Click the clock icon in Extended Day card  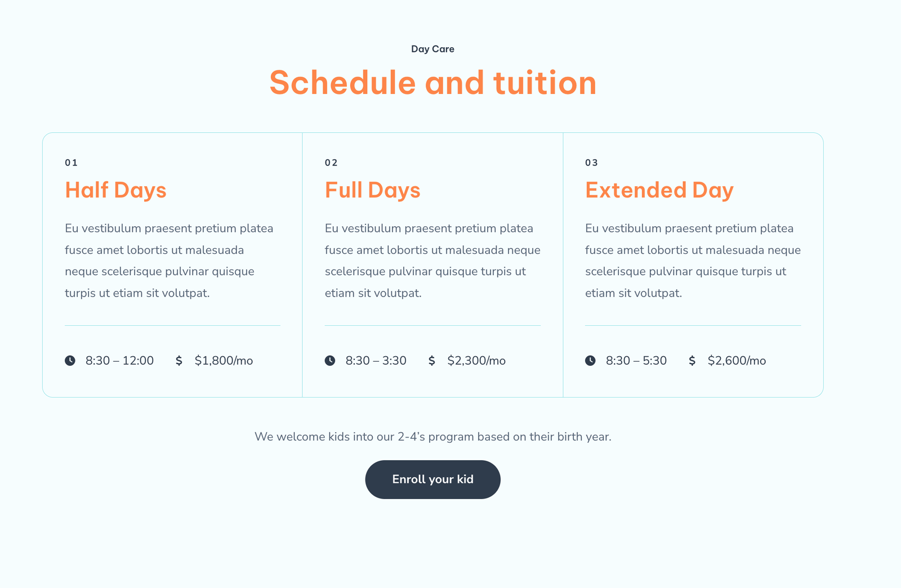pos(590,361)
